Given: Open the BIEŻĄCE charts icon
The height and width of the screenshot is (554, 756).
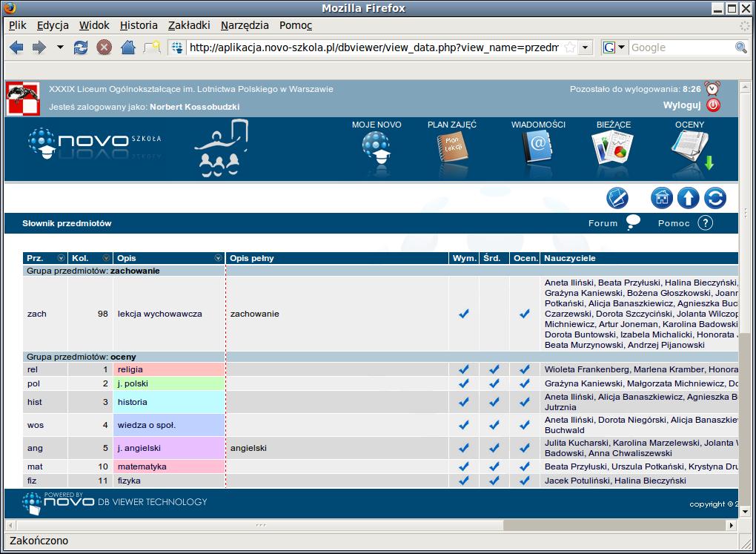Looking at the screenshot, I should pos(613,148).
